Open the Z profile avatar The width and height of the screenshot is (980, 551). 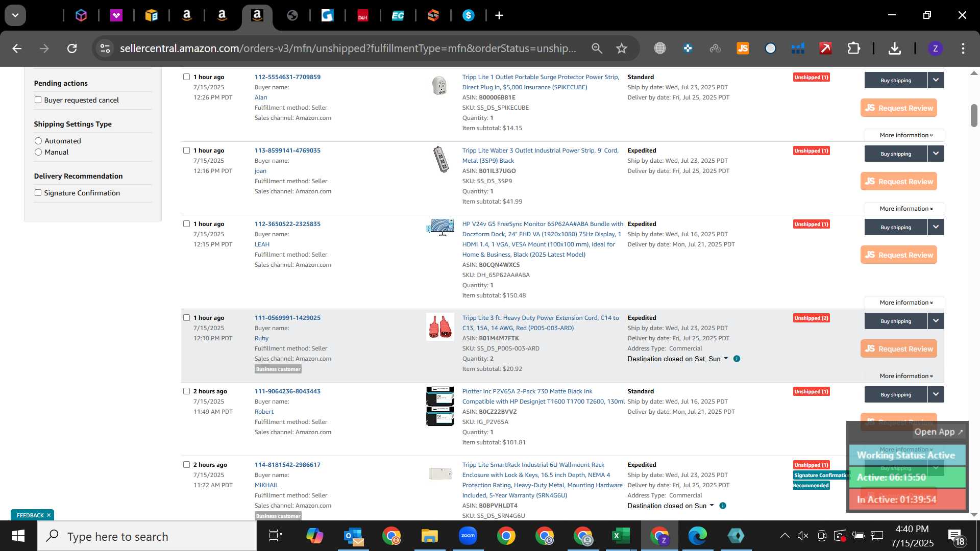click(935, 48)
